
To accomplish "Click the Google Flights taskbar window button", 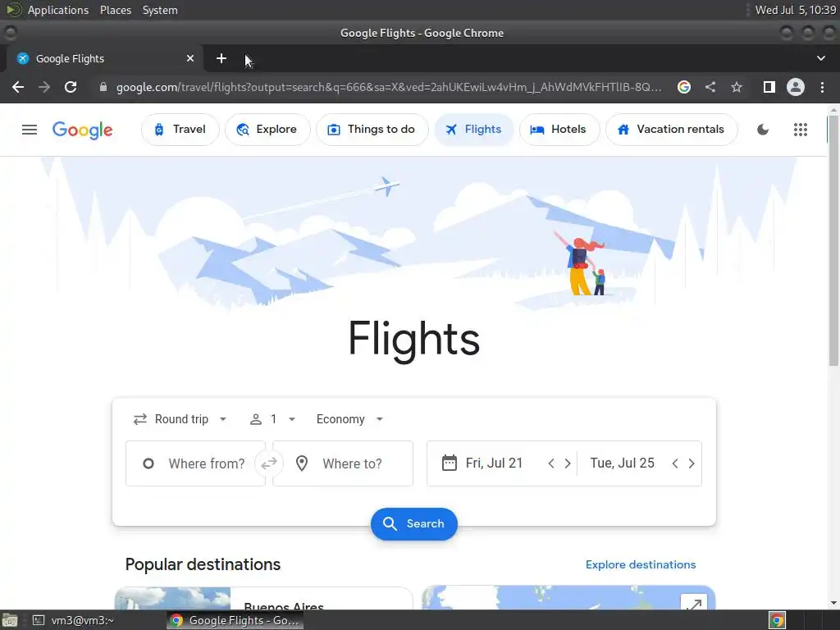I will pyautogui.click(x=235, y=620).
